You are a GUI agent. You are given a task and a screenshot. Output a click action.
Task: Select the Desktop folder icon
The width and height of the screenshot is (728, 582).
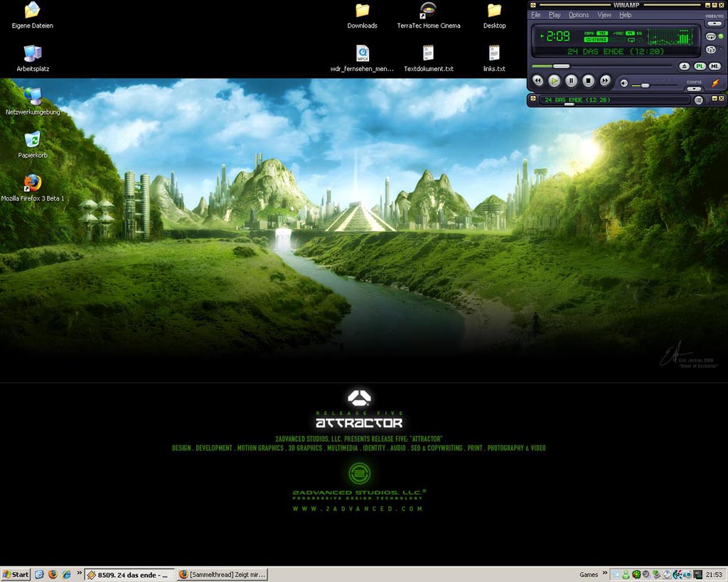click(494, 16)
